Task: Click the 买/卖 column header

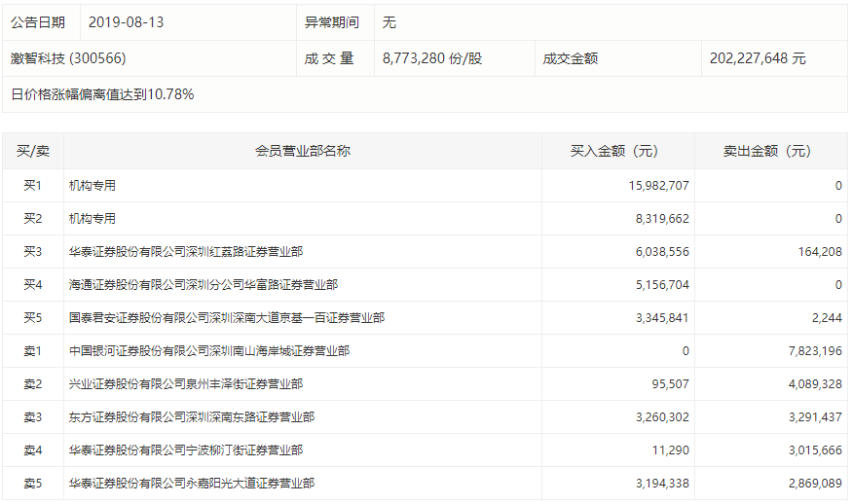Action: click(33, 151)
